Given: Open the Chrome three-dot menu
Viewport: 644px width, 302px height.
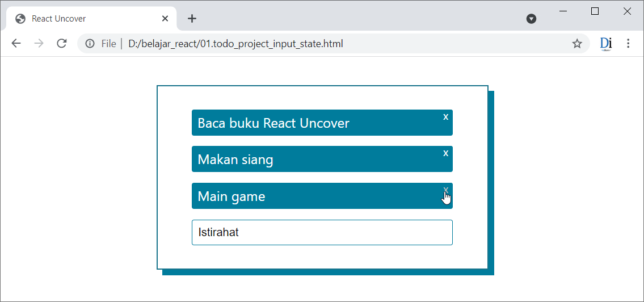Looking at the screenshot, I should (x=628, y=44).
